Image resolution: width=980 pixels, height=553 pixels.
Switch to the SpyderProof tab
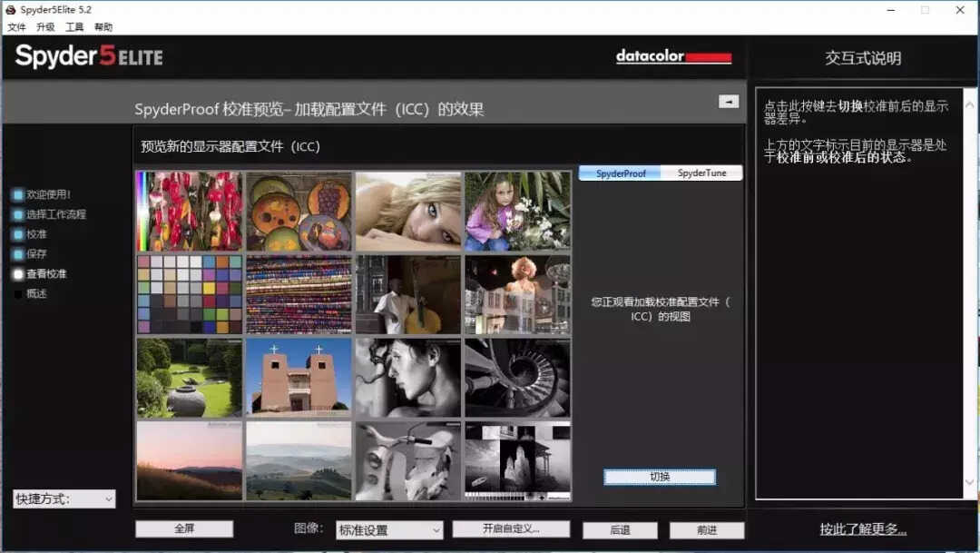tap(620, 173)
